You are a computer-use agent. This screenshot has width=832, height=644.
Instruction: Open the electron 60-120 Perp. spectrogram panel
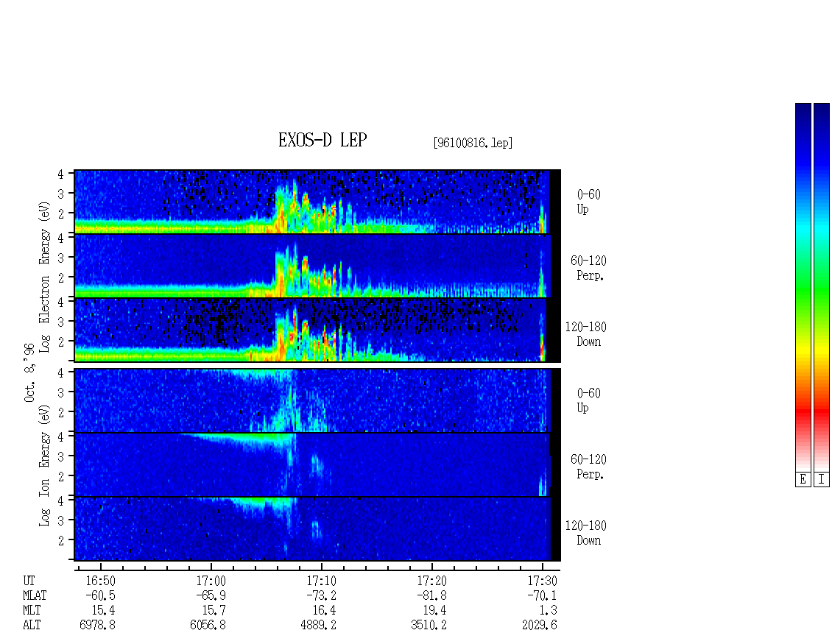coord(317,266)
